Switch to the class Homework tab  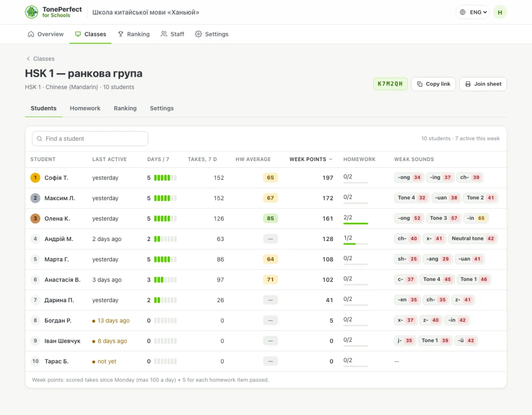(85, 108)
